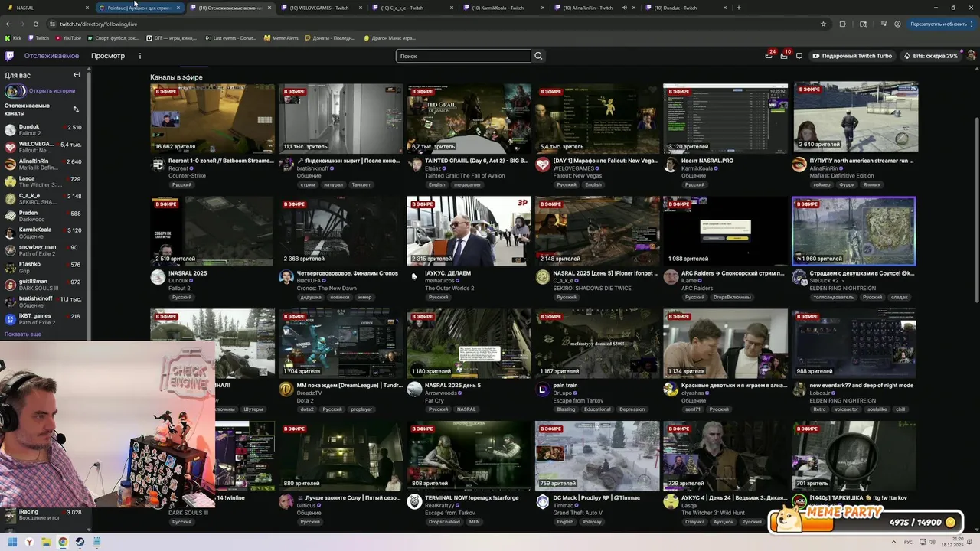This screenshot has height=551, width=980.
Task: Open the Просмотр navigation item
Action: click(x=108, y=56)
